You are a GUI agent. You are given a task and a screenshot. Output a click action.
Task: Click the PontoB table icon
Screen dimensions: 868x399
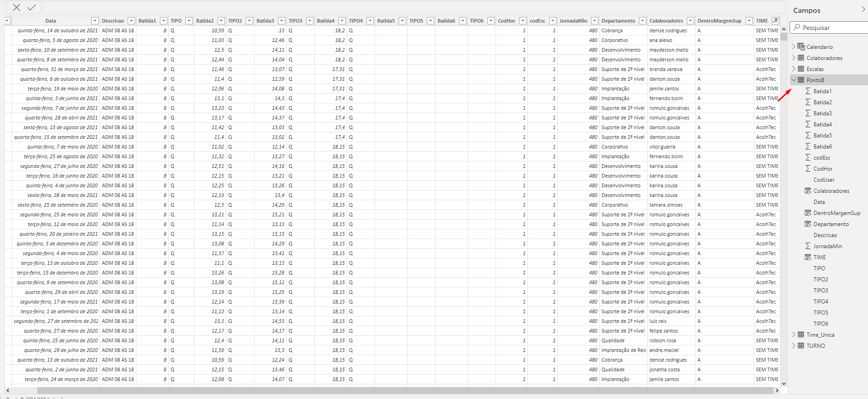click(801, 80)
